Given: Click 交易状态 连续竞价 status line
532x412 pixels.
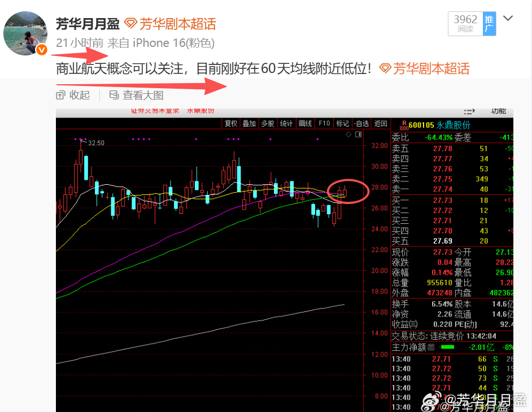Looking at the screenshot, I should (x=444, y=336).
